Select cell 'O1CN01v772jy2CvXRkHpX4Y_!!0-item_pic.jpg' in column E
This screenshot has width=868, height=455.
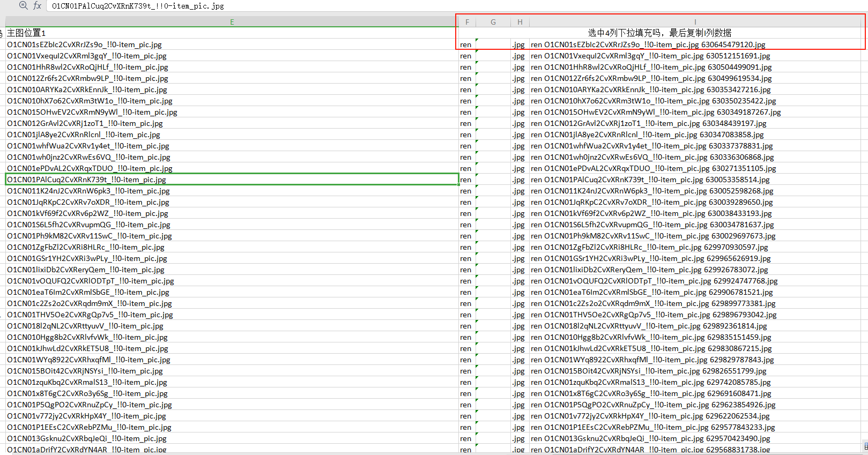click(232, 416)
